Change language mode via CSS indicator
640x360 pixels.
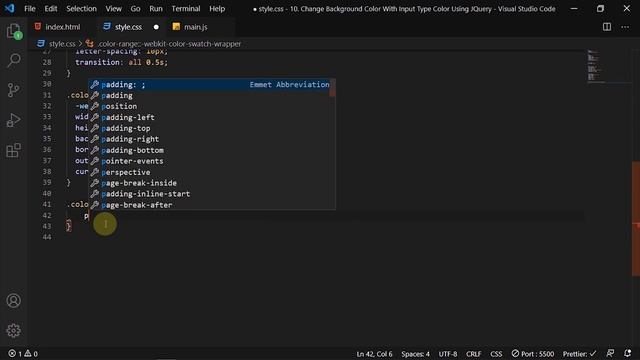tap(496, 354)
